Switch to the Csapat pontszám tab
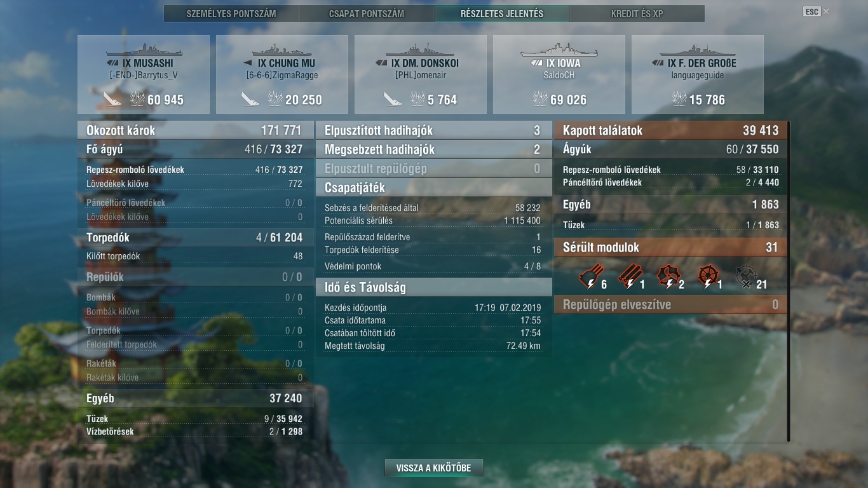 click(x=367, y=13)
